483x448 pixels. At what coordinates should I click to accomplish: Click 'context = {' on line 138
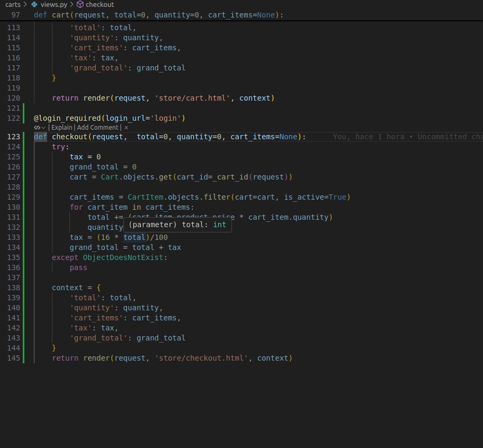pos(76,288)
